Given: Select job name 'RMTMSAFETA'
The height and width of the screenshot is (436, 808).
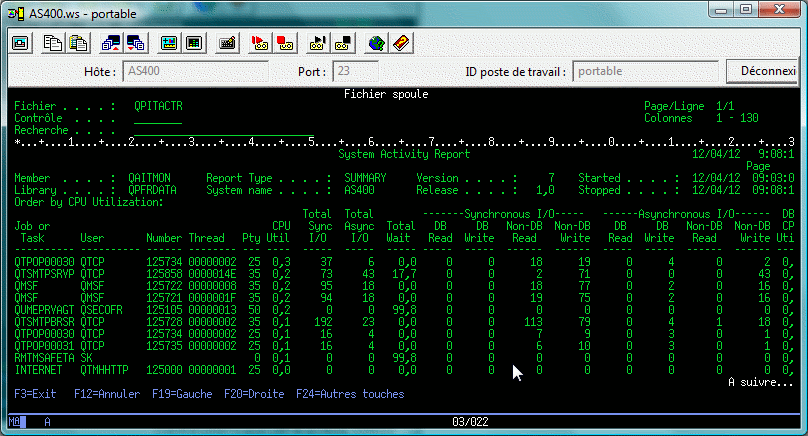Looking at the screenshot, I should tap(44, 358).
